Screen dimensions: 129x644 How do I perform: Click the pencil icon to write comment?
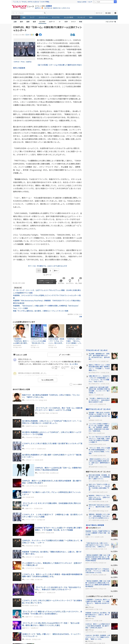pos(60,355)
